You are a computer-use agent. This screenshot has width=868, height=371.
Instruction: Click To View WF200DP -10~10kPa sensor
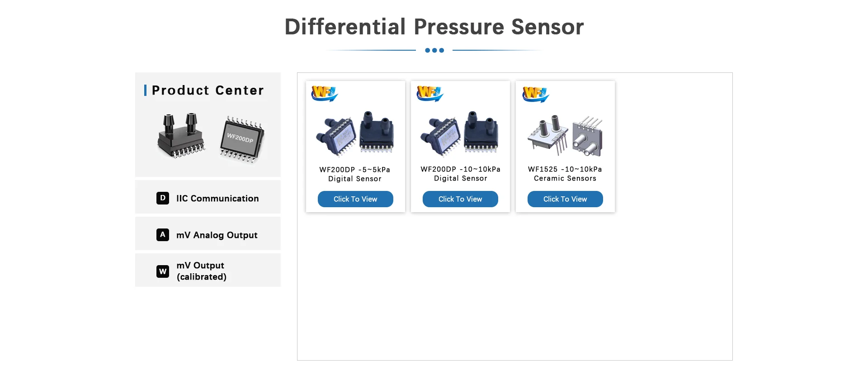[460, 199]
